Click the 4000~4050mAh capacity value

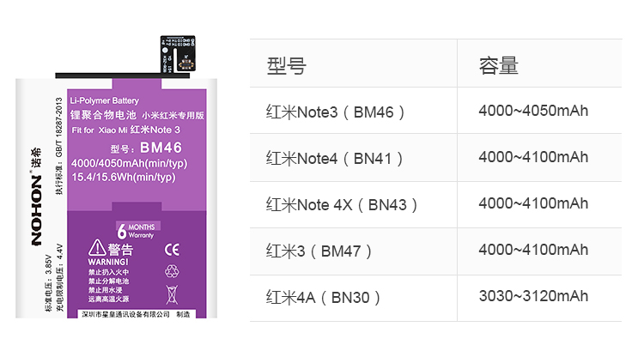[x=533, y=112]
